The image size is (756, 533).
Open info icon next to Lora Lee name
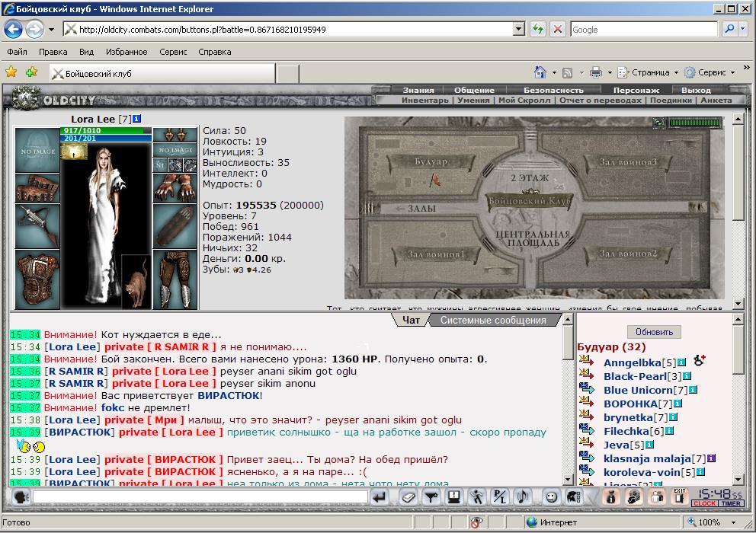coord(136,119)
